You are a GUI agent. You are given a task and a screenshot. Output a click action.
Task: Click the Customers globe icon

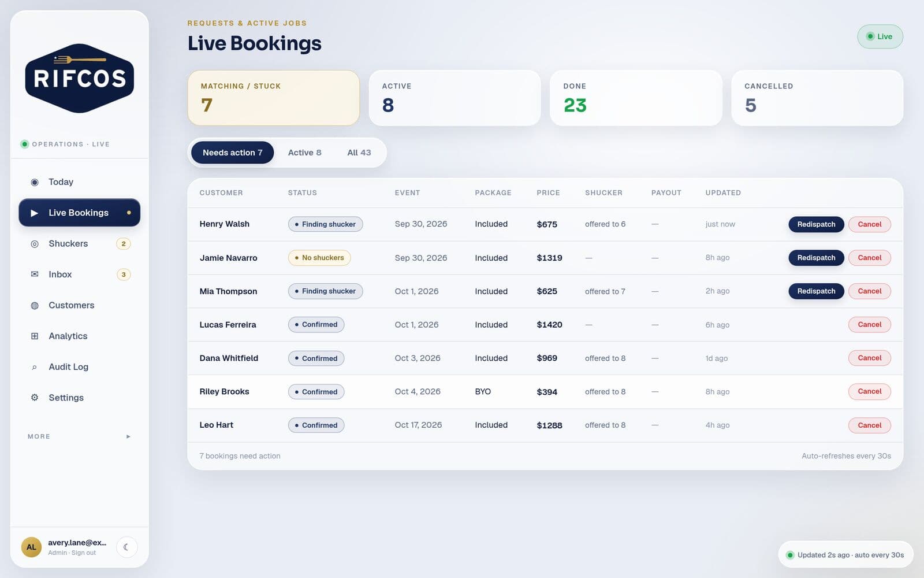tap(35, 305)
